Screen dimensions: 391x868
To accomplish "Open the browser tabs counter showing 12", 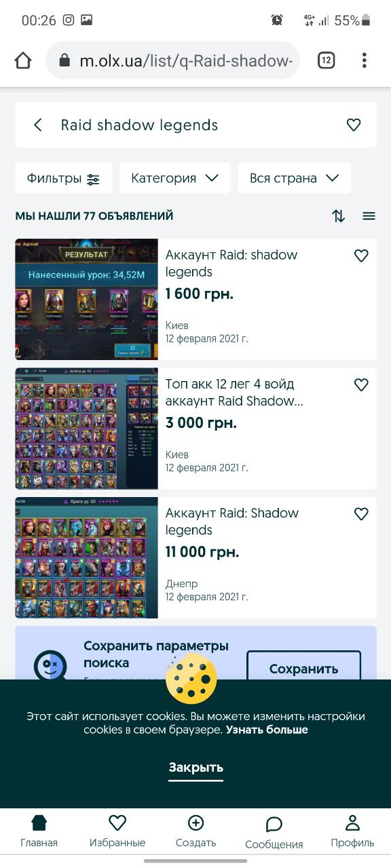I will click(x=327, y=60).
